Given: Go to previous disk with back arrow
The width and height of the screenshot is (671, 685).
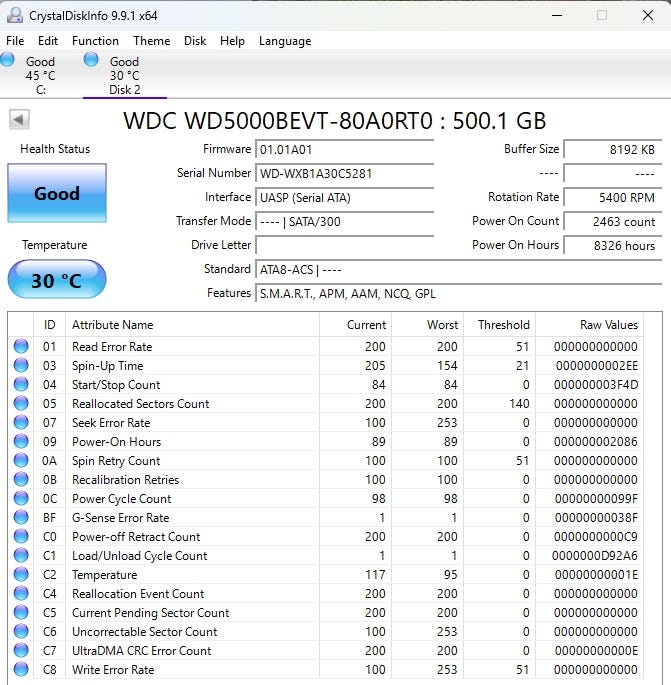Looking at the screenshot, I should pyautogui.click(x=19, y=119).
